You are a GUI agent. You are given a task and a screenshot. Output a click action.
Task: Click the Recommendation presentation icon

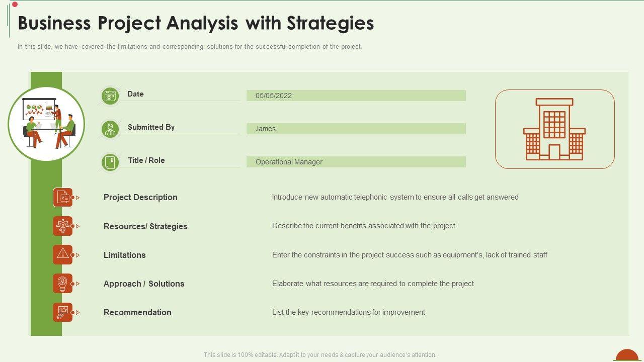pos(63,312)
